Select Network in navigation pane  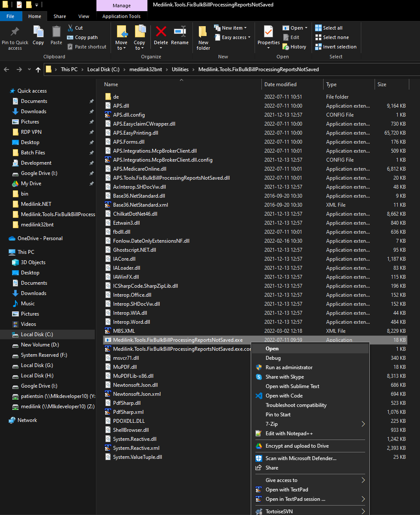(27, 420)
